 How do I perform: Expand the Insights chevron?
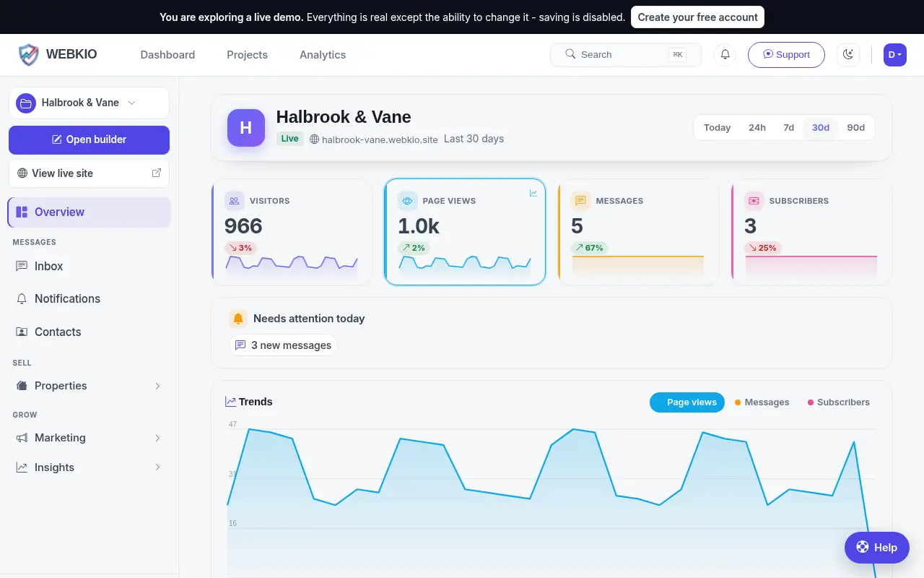(x=157, y=467)
